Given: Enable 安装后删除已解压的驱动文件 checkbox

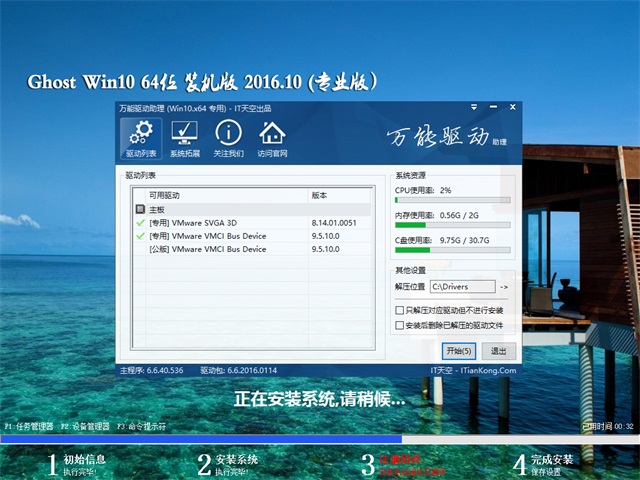Looking at the screenshot, I should (400, 325).
